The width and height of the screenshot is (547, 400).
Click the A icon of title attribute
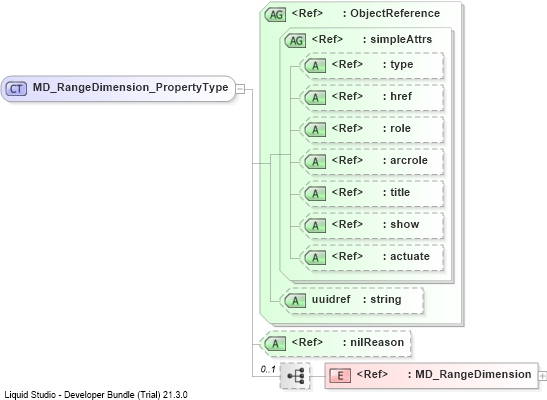pyautogui.click(x=315, y=194)
